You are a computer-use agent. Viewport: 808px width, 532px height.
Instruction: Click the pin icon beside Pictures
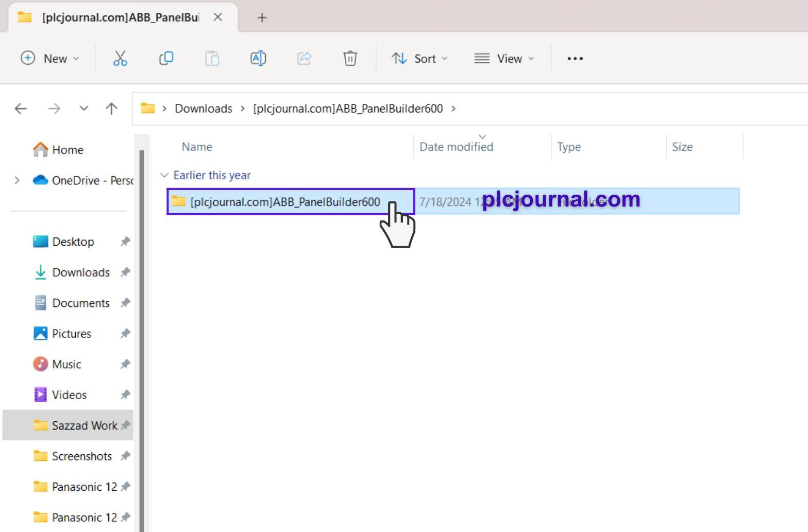click(x=125, y=333)
